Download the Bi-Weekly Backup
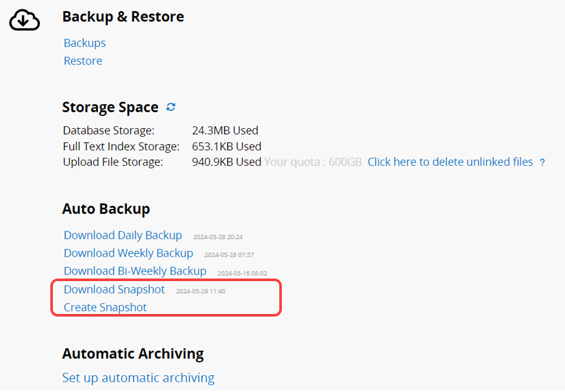Viewport: 565px width, 392px height. pos(135,271)
